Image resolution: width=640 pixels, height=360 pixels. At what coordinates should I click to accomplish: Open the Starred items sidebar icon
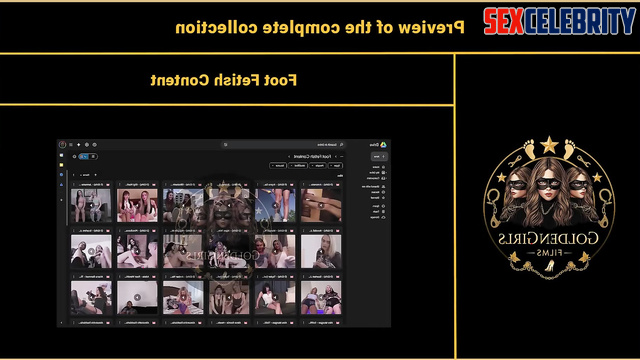pos(383,198)
